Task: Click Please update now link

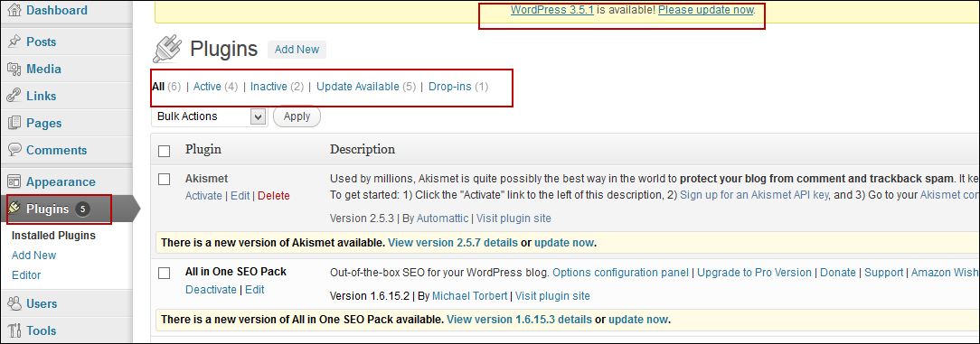Action: coord(706,10)
